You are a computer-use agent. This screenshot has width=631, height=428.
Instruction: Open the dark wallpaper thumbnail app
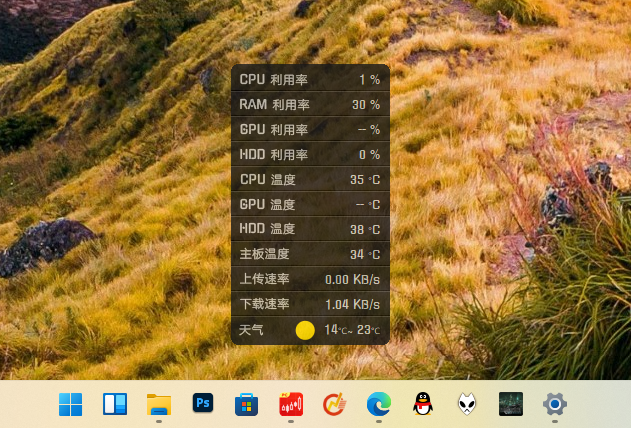511,404
